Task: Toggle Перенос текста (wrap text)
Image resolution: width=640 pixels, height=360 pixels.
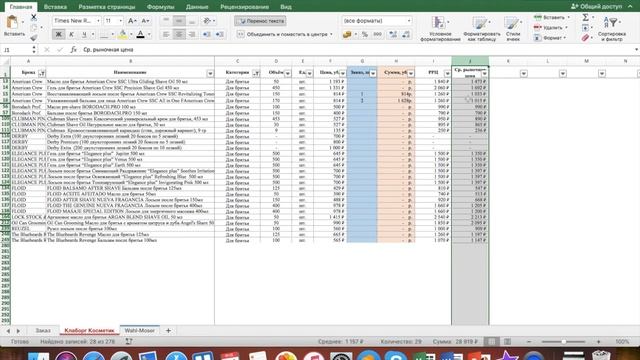Action: 260,21
